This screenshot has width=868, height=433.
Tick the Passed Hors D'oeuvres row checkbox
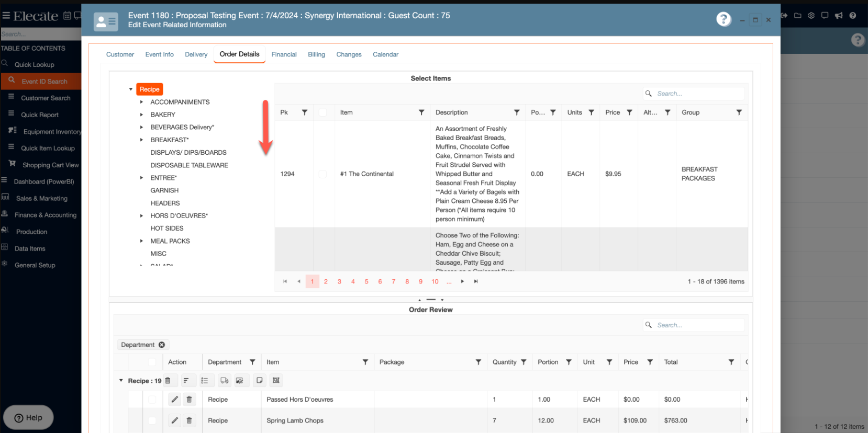coord(152,400)
